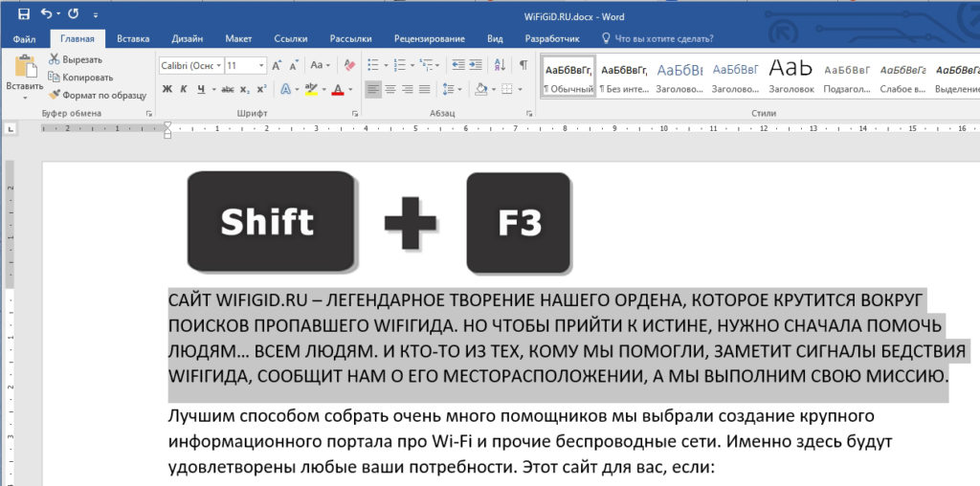Toggle the paragraph marks (¶) display
The width and height of the screenshot is (980, 486).
click(523, 65)
